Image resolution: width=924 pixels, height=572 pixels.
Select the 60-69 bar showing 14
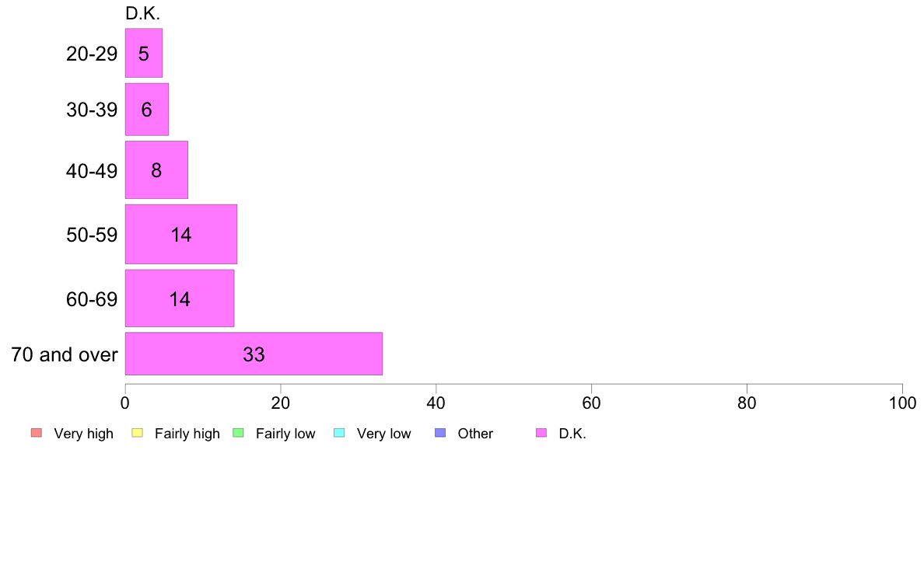click(x=180, y=298)
